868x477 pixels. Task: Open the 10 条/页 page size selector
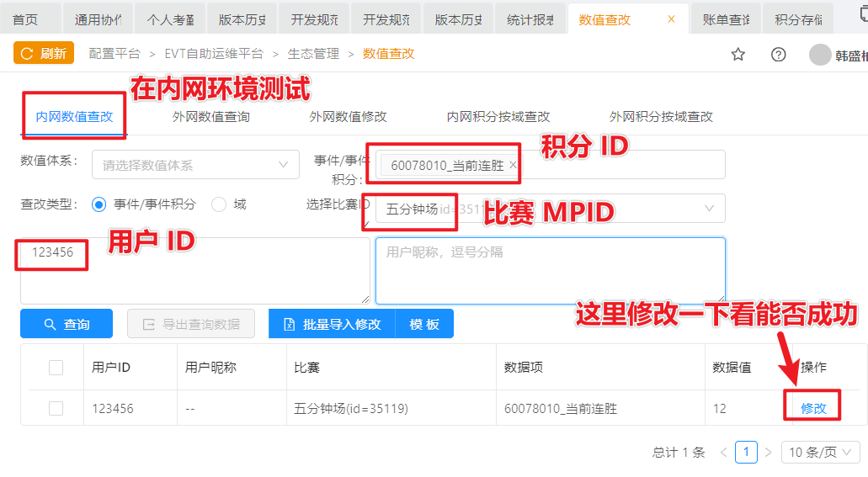(x=821, y=452)
